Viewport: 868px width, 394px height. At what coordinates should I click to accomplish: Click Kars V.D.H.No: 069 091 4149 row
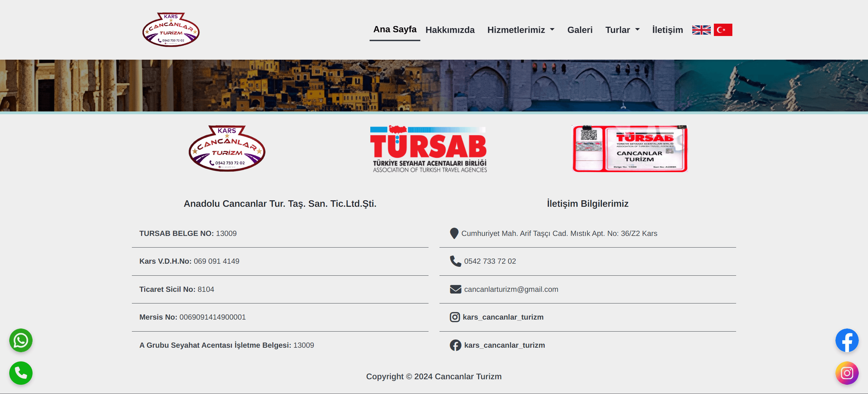click(x=280, y=261)
